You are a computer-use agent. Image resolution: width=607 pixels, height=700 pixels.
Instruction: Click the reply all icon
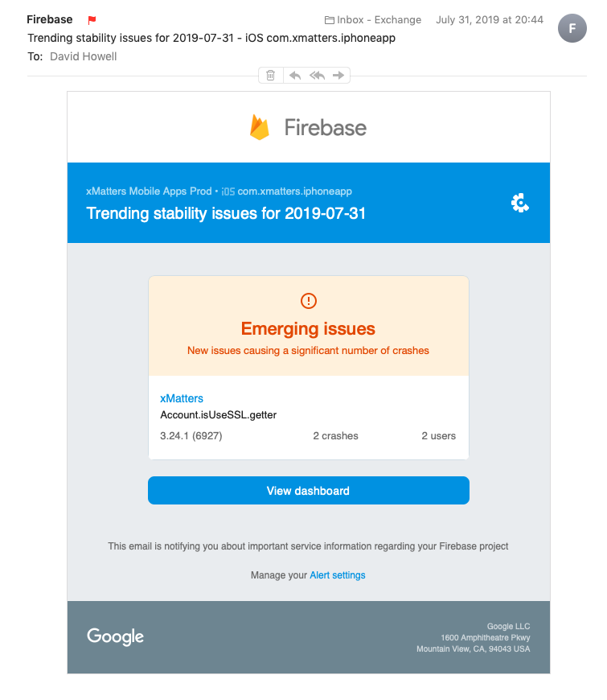pos(317,75)
